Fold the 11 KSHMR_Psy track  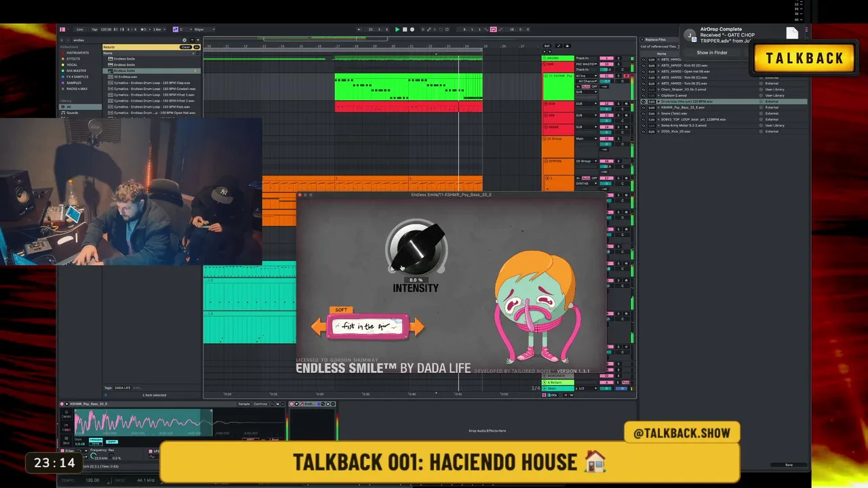545,76
